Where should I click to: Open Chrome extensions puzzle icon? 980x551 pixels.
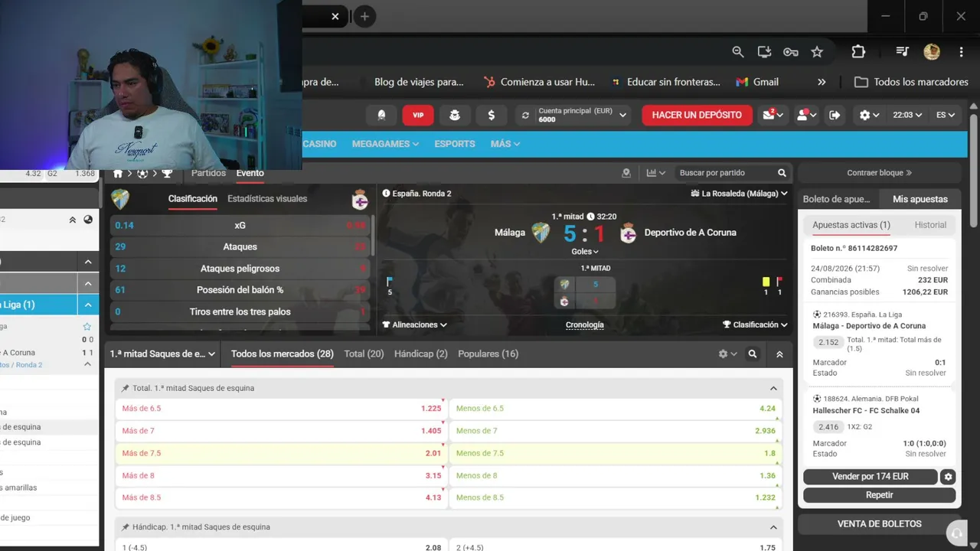[x=858, y=52]
